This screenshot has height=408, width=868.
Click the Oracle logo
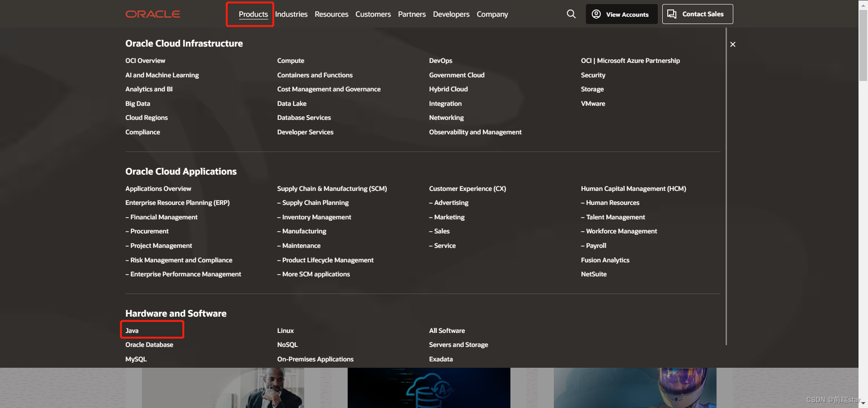coord(153,14)
